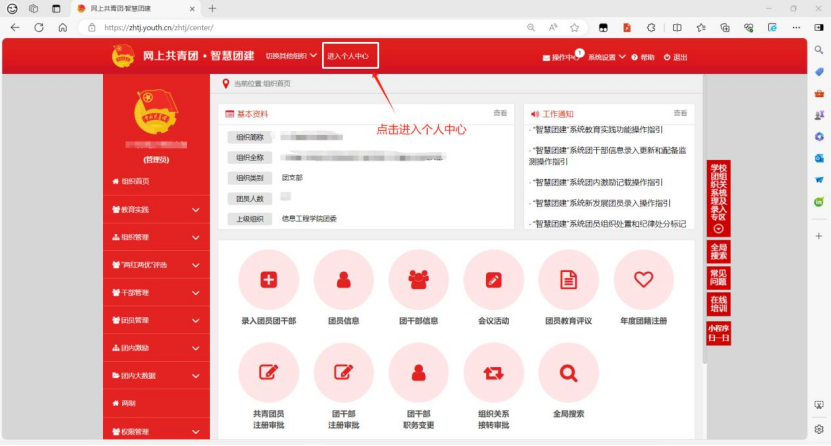Image resolution: width=831 pixels, height=446 pixels.
Task: Click 全局搜索 floating side button
Action: tap(718, 252)
